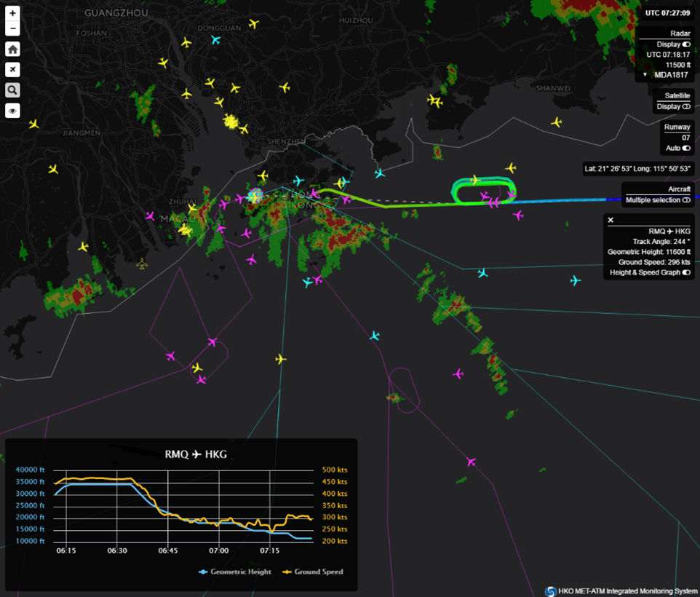The height and width of the screenshot is (597, 700).
Task: Hide the Height & Speed Graph
Action: [686, 272]
